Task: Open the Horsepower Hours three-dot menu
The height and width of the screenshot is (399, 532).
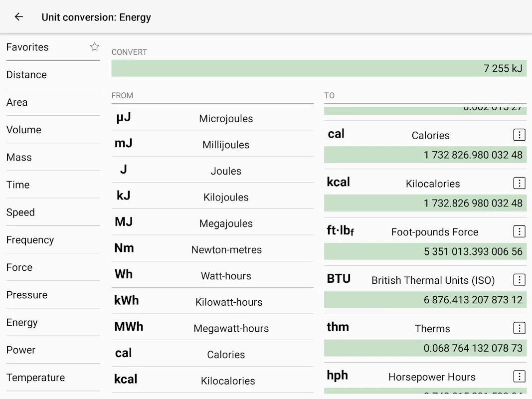Action: [x=519, y=377]
